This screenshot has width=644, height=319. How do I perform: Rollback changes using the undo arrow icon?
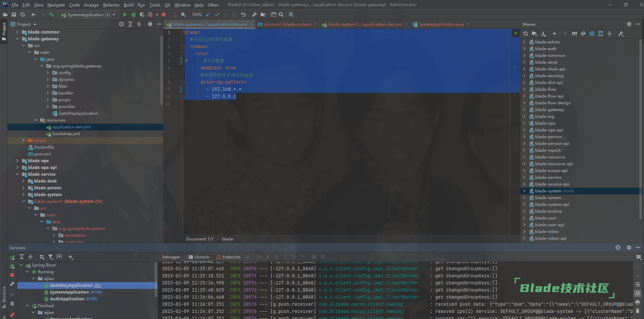[243, 15]
